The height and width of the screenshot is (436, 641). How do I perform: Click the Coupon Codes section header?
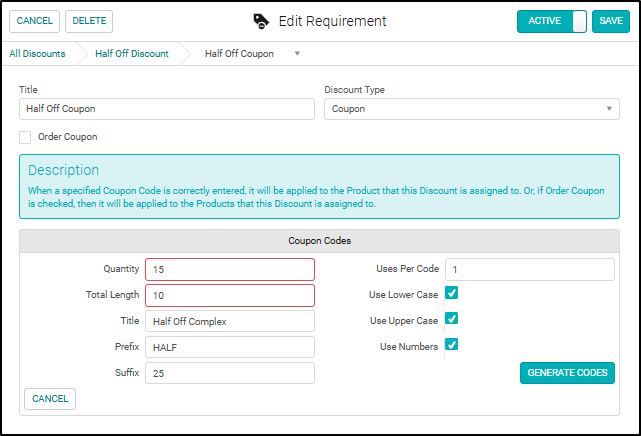[319, 241]
